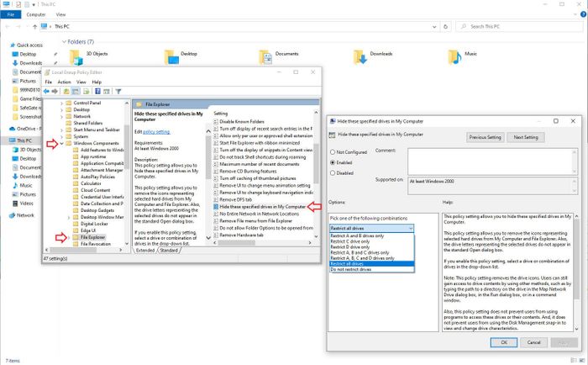Select the Not Configured radio button
The image size is (588, 365).
(333, 152)
